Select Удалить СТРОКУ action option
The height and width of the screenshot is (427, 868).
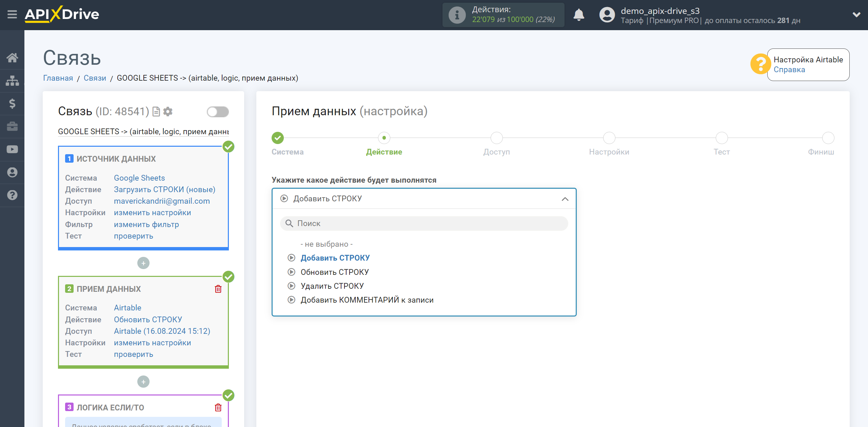click(333, 286)
